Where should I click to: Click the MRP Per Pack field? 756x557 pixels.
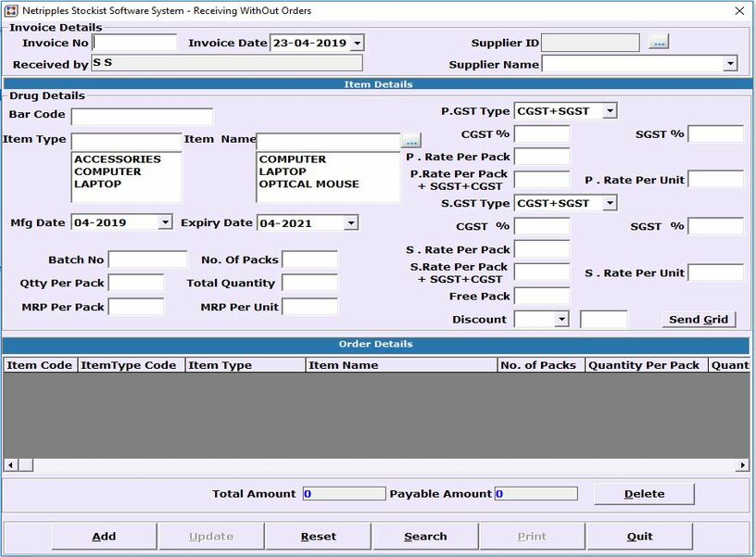pos(136,307)
